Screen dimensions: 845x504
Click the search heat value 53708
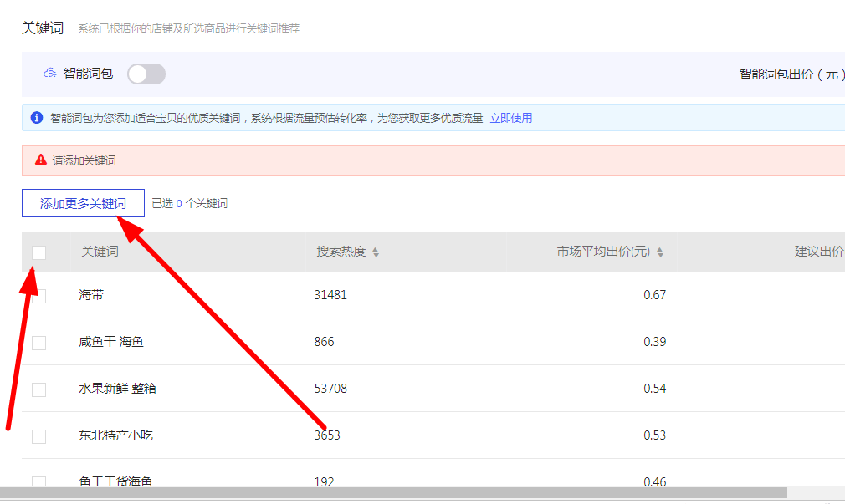[x=330, y=389]
